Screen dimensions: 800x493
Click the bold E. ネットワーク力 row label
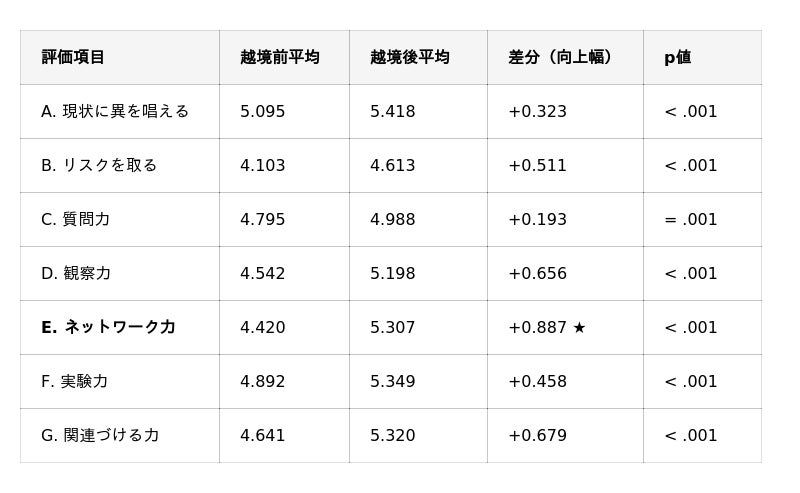pyautogui.click(x=108, y=328)
